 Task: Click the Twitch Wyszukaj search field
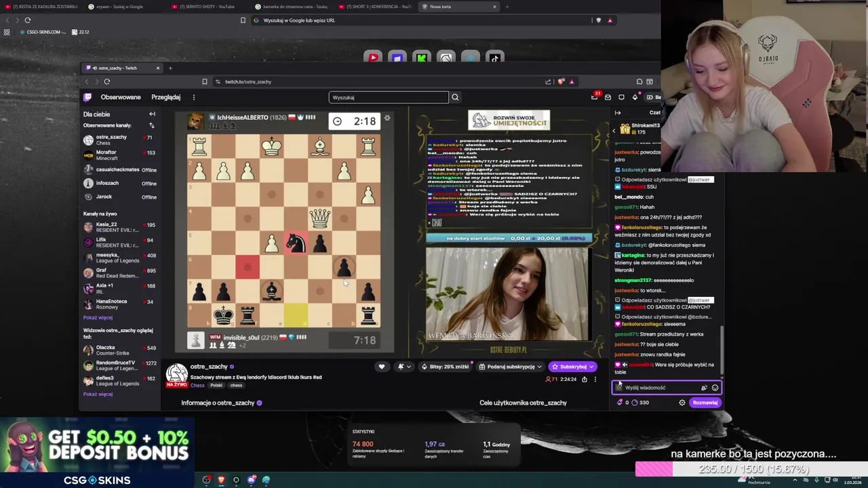(x=389, y=97)
